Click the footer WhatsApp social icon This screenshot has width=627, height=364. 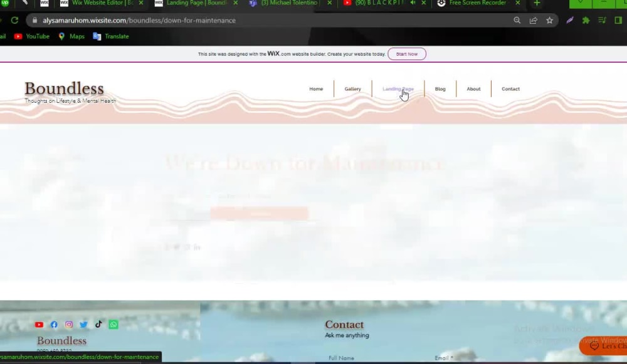coord(113,325)
